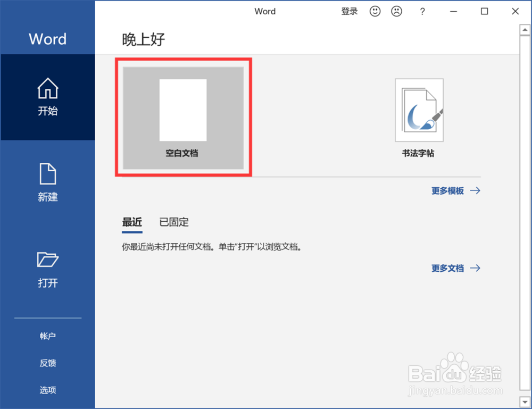Open the 更多文档 more documents link
Image resolution: width=532 pixels, height=409 pixels.
[x=447, y=268]
